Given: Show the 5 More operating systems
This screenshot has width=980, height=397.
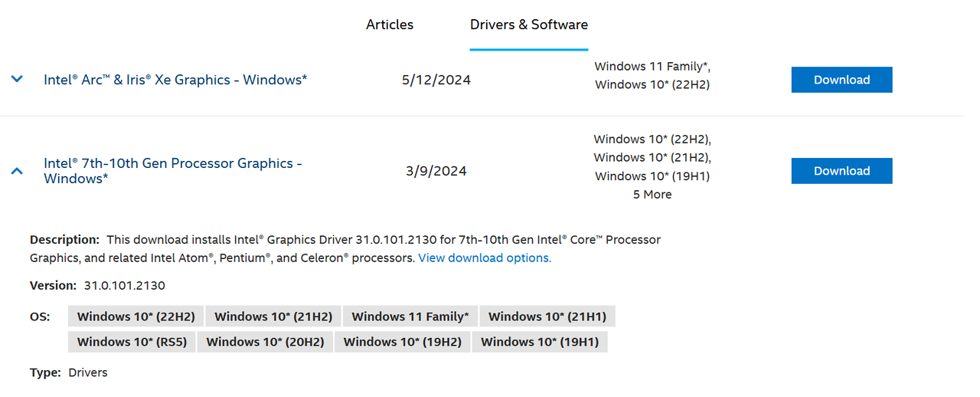Looking at the screenshot, I should [x=652, y=195].
